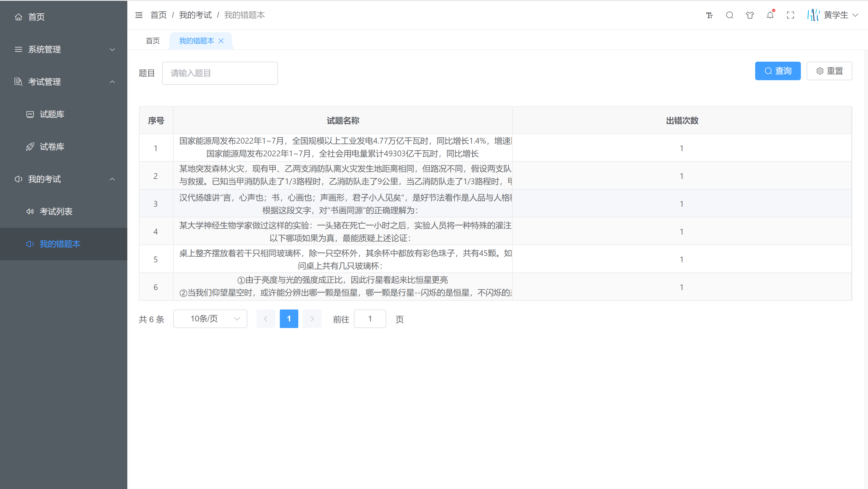Screen dimensions: 868x489
Task: Open the 10条/页 page size dropdown
Action: pos(210,319)
